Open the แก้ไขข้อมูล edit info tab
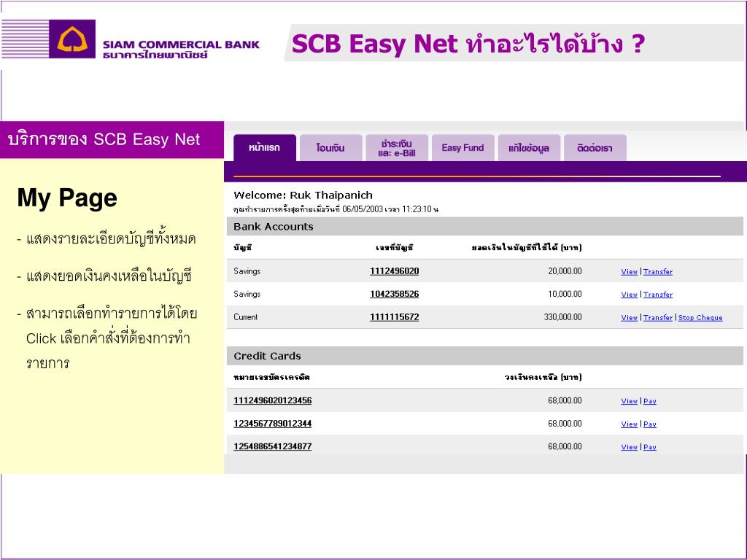747x560 pixels. [x=529, y=148]
